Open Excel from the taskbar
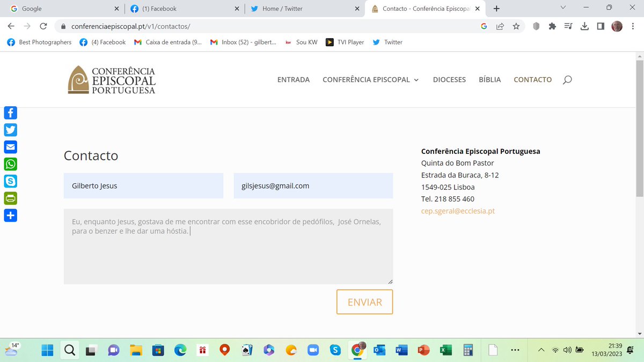Image resolution: width=644 pixels, height=362 pixels. pyautogui.click(x=445, y=350)
